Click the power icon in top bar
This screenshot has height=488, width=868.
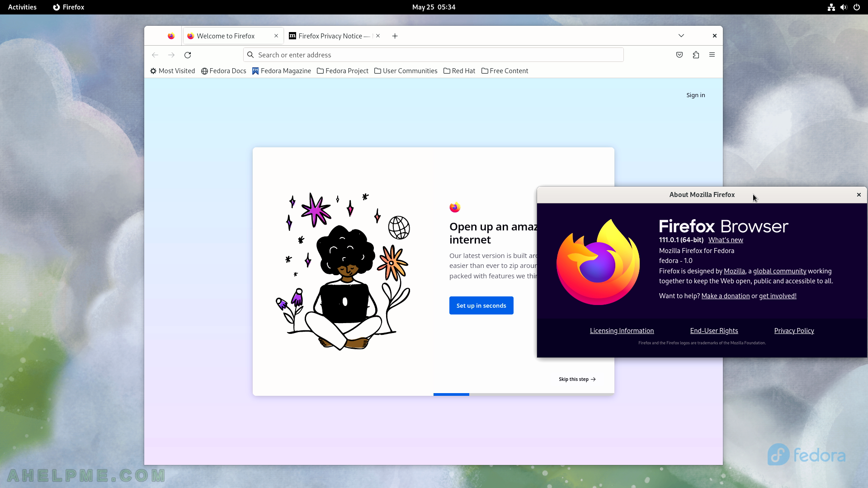856,7
